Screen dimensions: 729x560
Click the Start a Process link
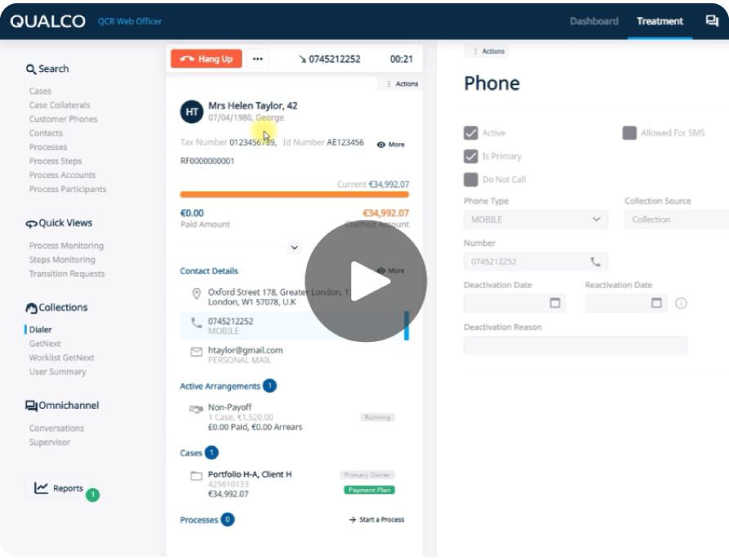(376, 519)
